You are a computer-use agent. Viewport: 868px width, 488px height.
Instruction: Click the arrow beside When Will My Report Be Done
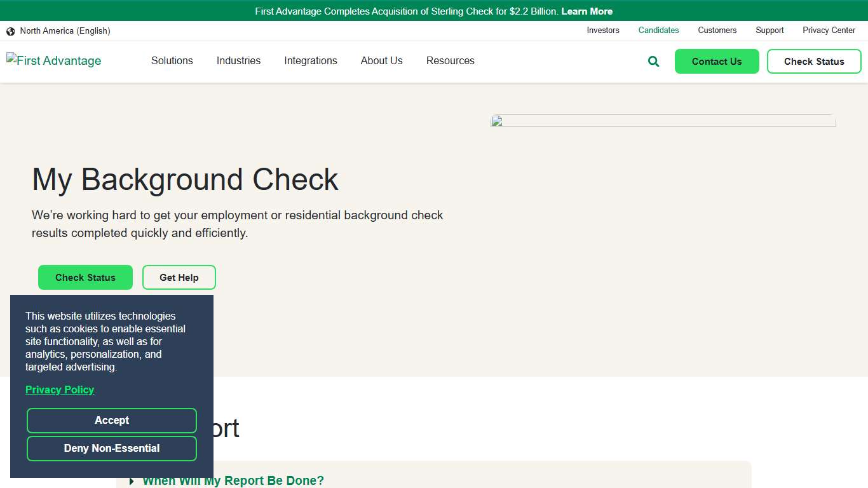click(x=132, y=481)
